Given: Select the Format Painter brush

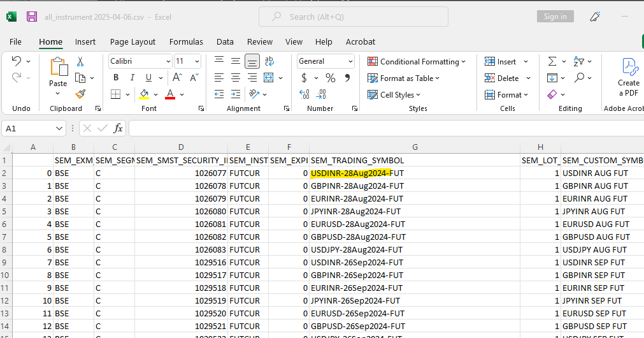Looking at the screenshot, I should 80,94.
